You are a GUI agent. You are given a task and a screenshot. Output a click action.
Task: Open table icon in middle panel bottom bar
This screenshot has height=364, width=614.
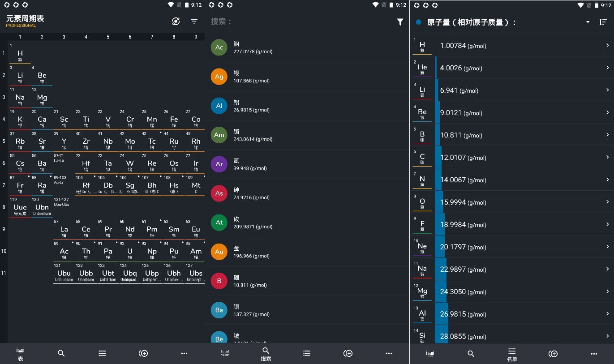pyautogui.click(x=225, y=353)
